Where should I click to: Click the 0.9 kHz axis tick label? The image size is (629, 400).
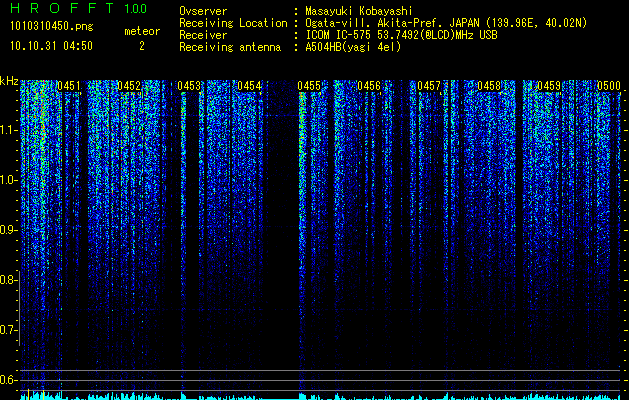click(x=8, y=230)
